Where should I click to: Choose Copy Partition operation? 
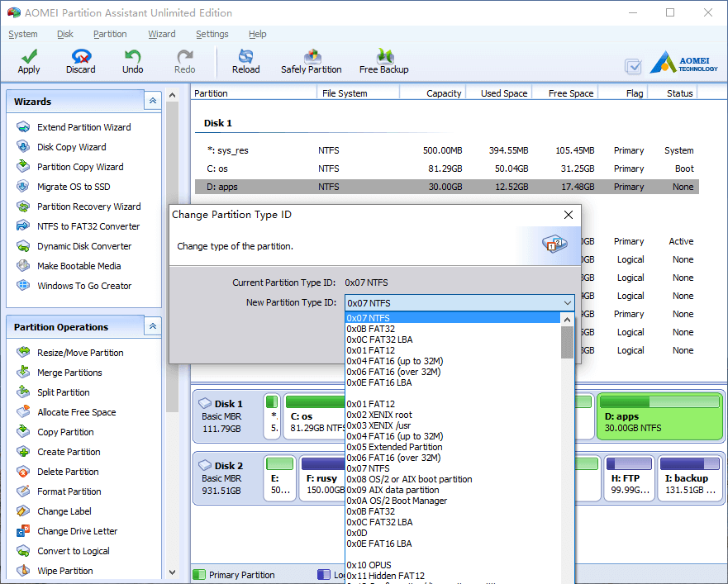(65, 432)
